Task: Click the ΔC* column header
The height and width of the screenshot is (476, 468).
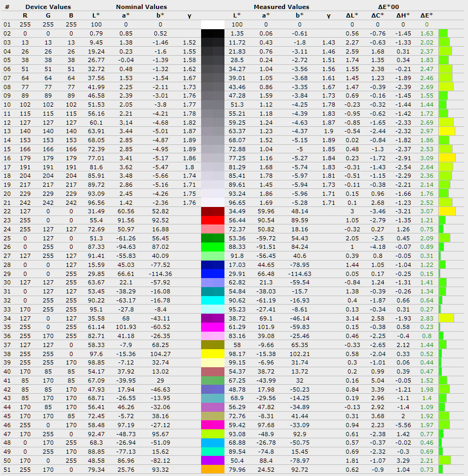Action: pos(378,15)
